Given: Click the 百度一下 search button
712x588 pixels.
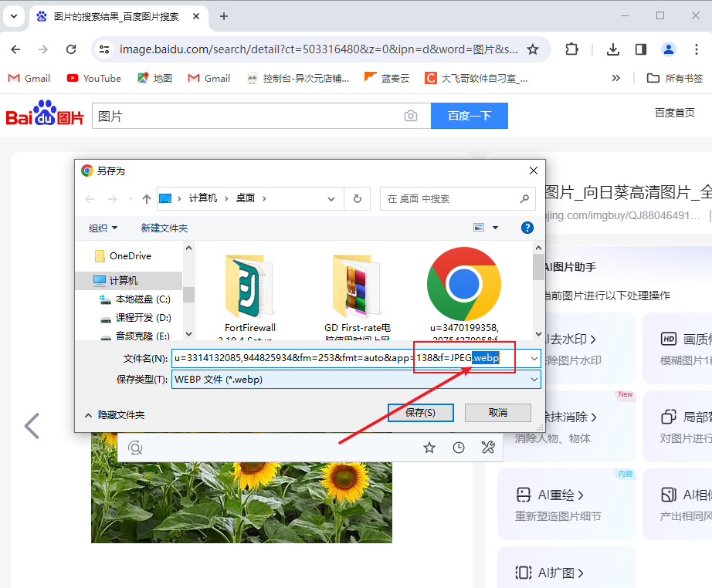Looking at the screenshot, I should tap(469, 116).
